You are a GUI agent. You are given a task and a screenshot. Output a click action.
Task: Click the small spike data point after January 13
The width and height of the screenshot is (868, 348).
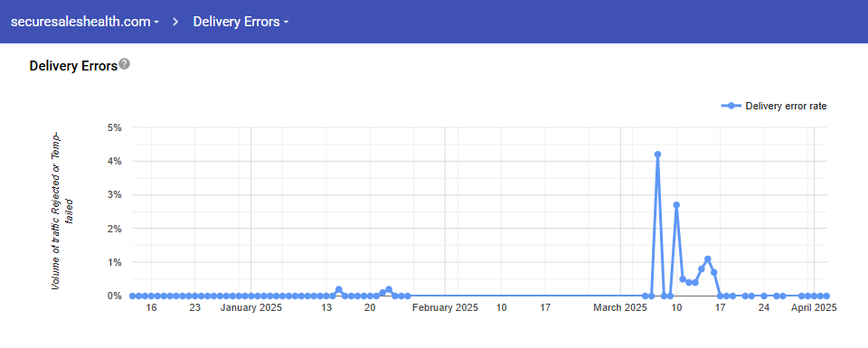[x=339, y=289]
